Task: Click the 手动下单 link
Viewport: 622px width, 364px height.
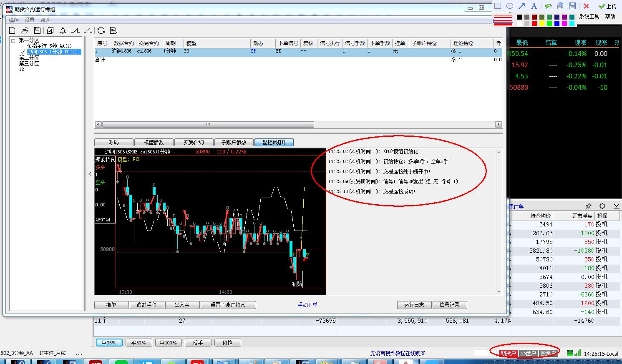Action: (307, 305)
